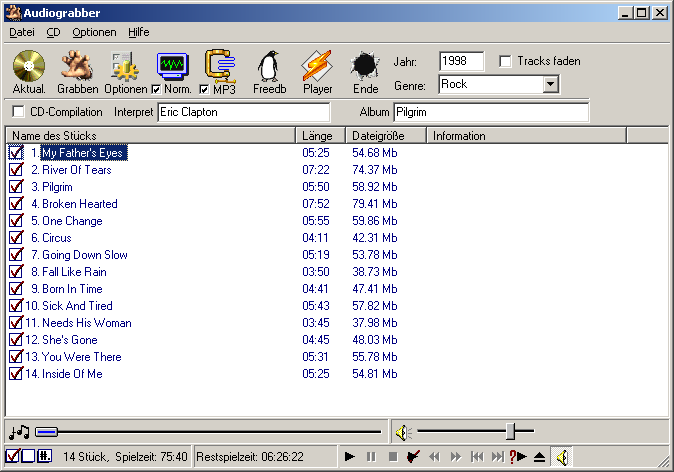
Task: Open the Hilfe menu
Action: 138,32
